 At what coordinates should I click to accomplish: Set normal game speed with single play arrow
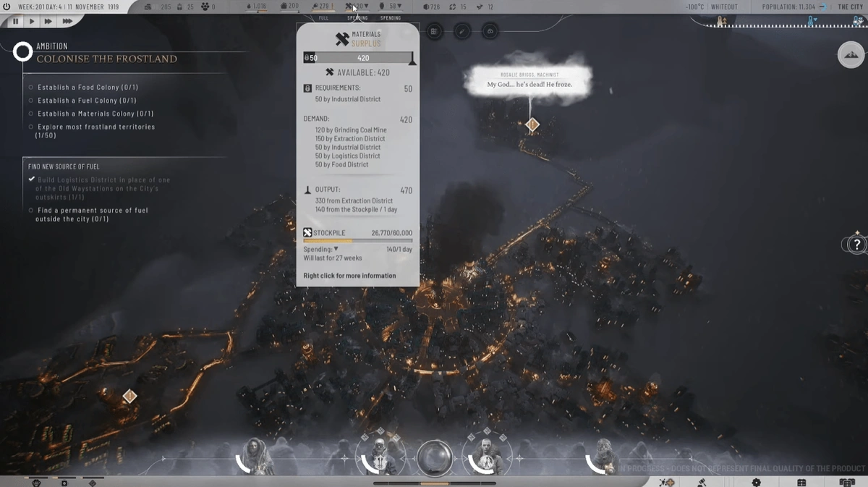pos(32,22)
